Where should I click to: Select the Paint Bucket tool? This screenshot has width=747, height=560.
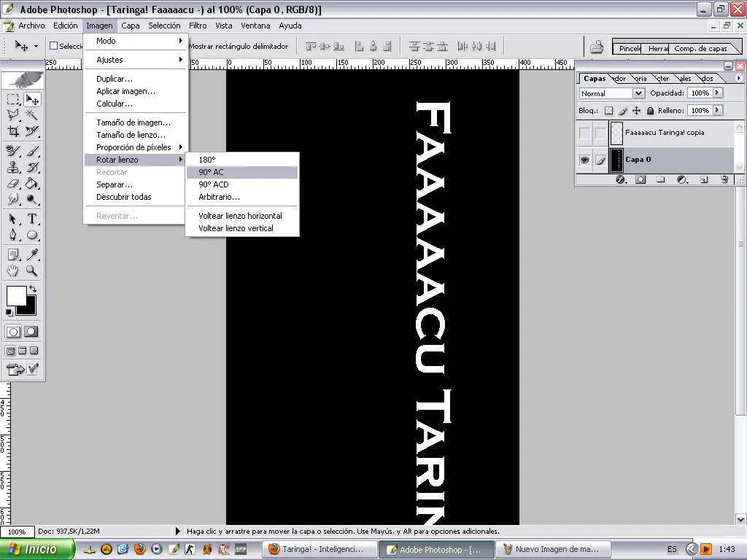32,183
